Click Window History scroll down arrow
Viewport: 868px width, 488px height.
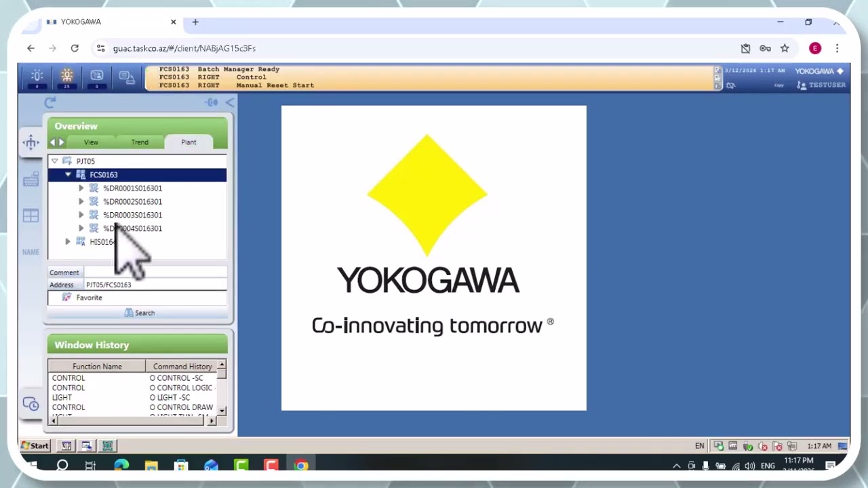pos(222,411)
